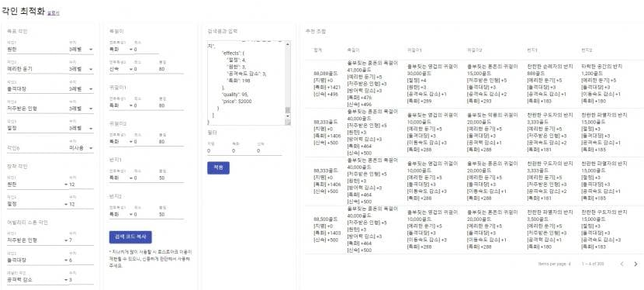Open the 특화 stat dropdown under 반지2
This screenshot has width=644, height=290.
pos(121,214)
